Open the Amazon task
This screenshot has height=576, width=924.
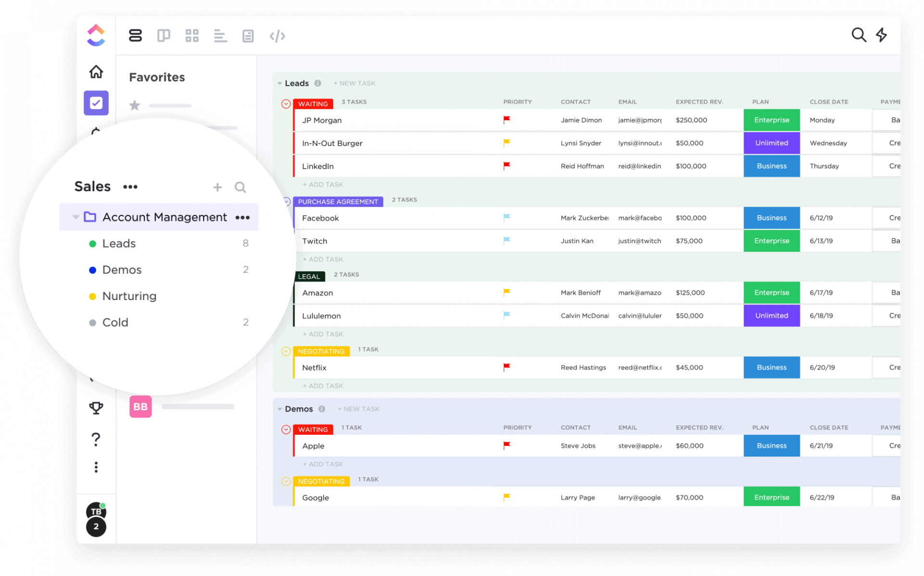pyautogui.click(x=318, y=293)
